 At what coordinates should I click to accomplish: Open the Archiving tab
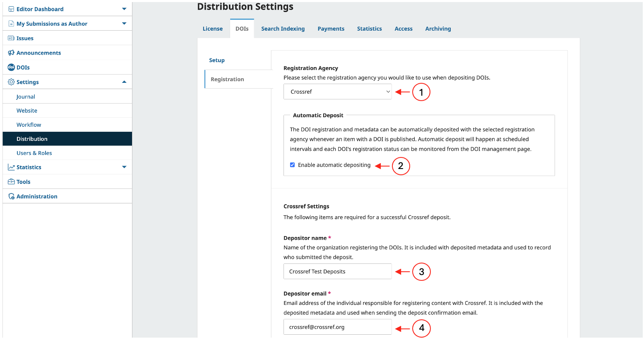tap(438, 29)
